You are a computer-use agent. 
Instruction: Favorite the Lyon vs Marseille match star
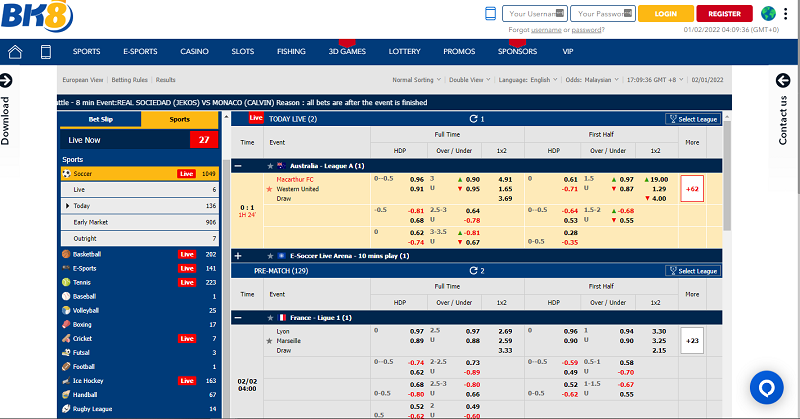pyautogui.click(x=269, y=341)
